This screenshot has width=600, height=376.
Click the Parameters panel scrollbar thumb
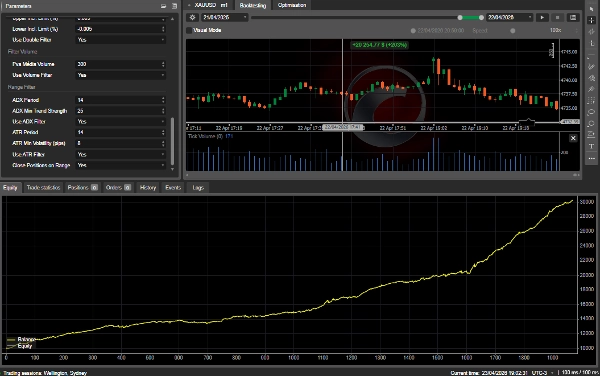point(172,141)
